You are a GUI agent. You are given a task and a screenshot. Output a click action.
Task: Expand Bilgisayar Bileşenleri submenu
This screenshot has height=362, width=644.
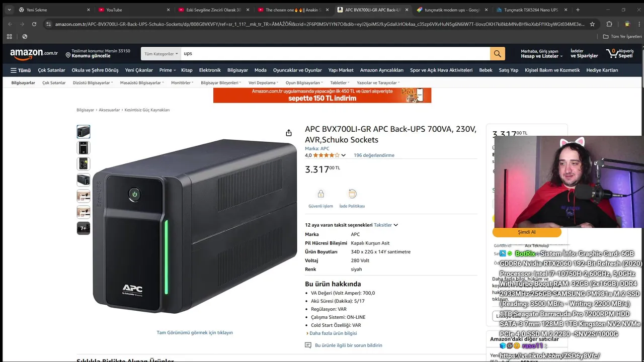(221, 82)
